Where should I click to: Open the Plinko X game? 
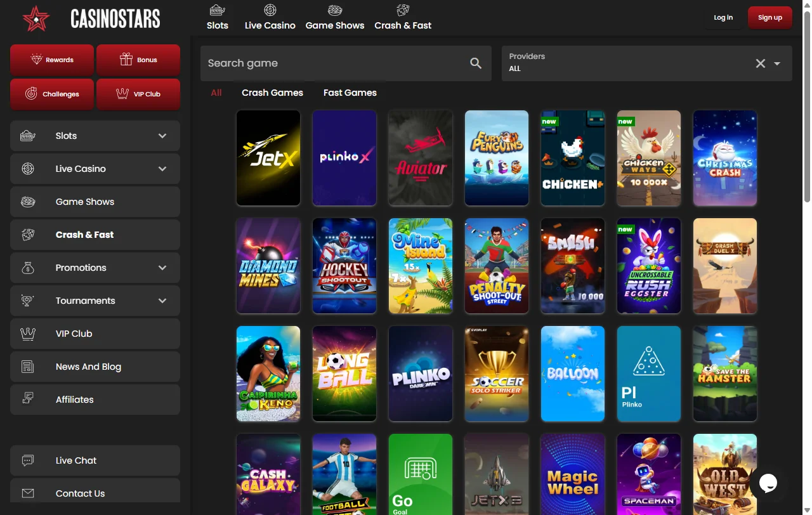tap(344, 158)
